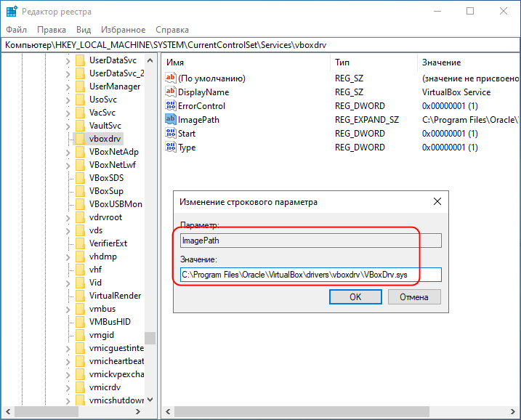Expand the UserDataSvc_2 tree node
The image size is (521, 420).
68,74
